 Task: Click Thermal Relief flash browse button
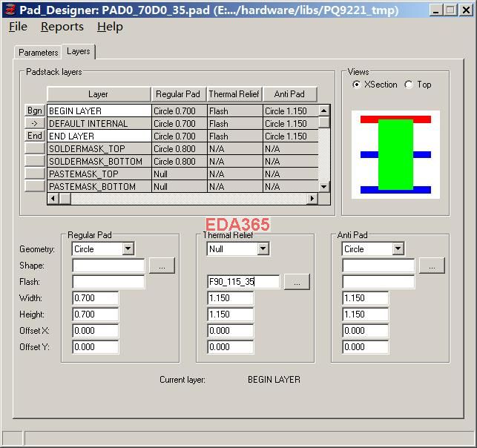click(297, 282)
